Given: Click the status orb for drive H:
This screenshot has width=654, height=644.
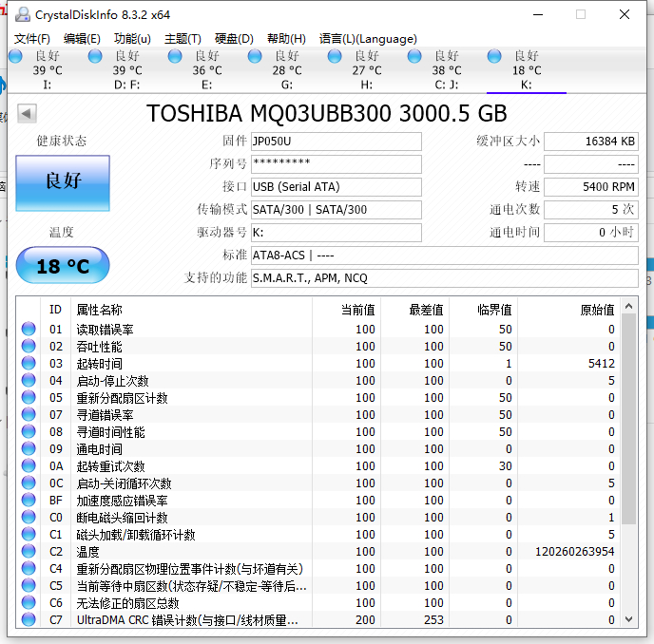Looking at the screenshot, I should tap(335, 56).
